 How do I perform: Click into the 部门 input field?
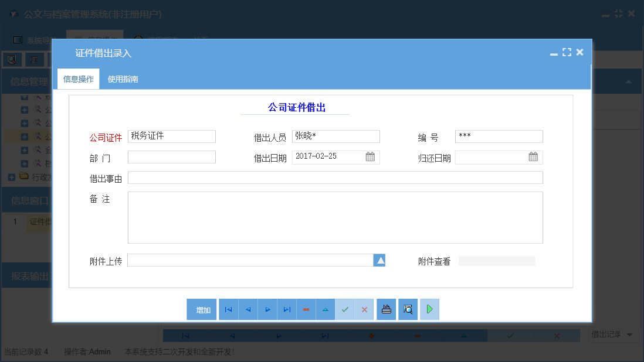pyautogui.click(x=172, y=157)
